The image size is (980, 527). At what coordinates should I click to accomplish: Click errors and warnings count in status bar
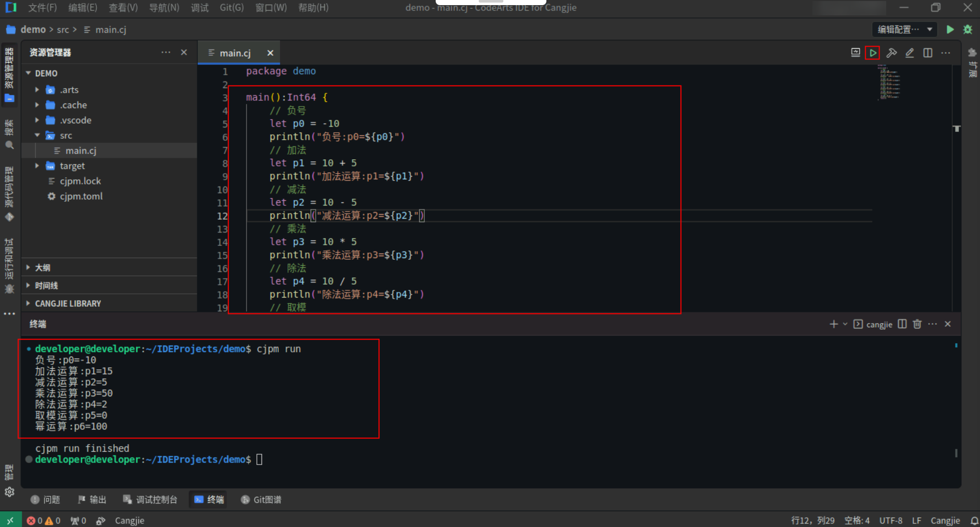coord(44,520)
